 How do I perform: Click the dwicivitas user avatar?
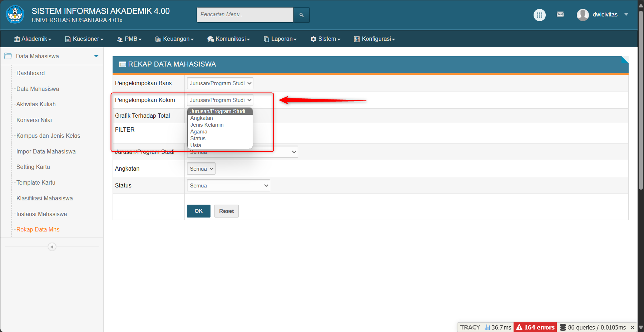[583, 15]
